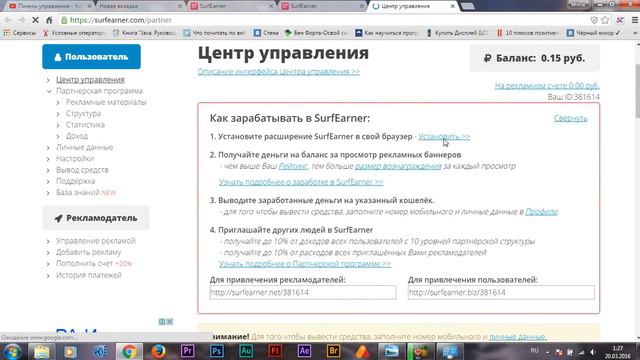Click the shield icon in the address bar
Screen dimensions: 640x360
pos(594,20)
